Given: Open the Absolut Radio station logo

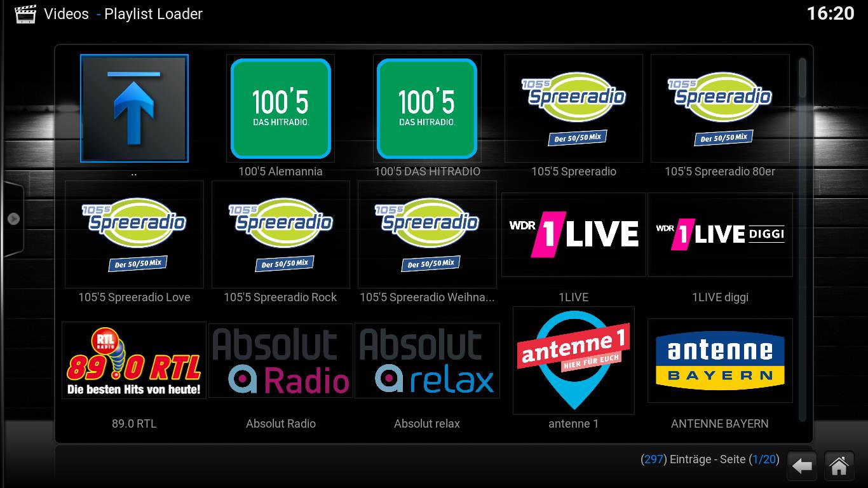Looking at the screenshot, I should coord(280,360).
